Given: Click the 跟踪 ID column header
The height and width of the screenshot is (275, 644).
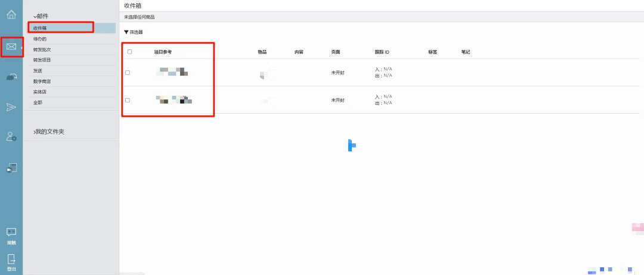Looking at the screenshot, I should 382,52.
